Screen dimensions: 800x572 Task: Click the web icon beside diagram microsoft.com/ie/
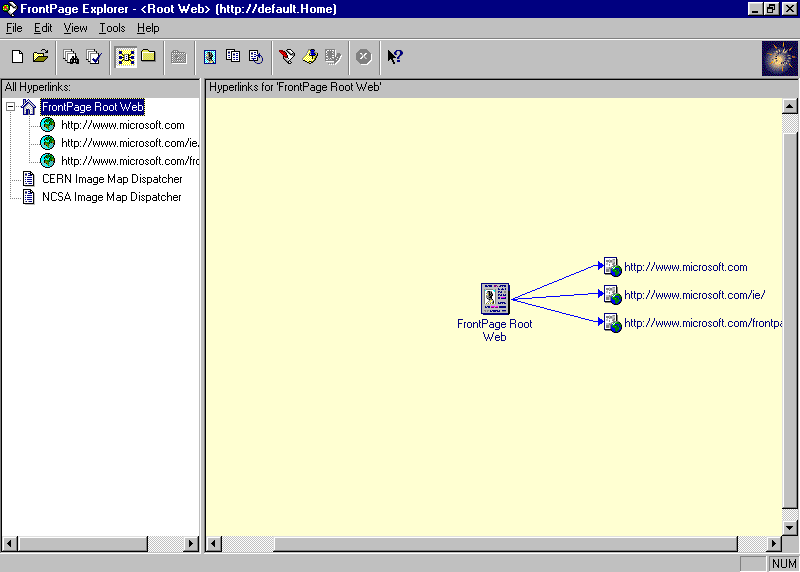click(612, 295)
